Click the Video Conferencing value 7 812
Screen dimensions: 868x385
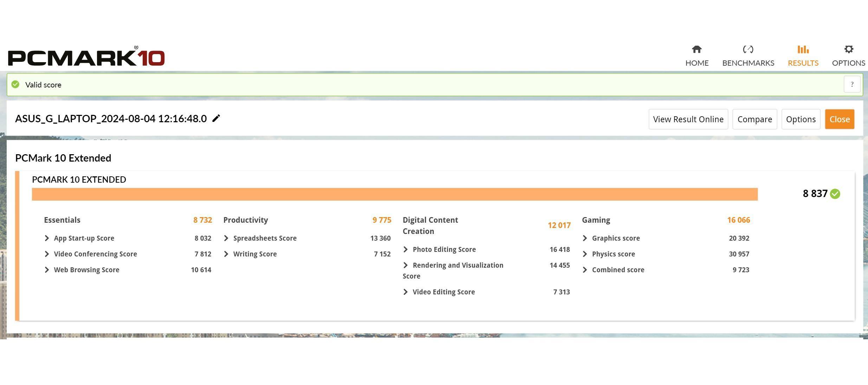tap(203, 254)
